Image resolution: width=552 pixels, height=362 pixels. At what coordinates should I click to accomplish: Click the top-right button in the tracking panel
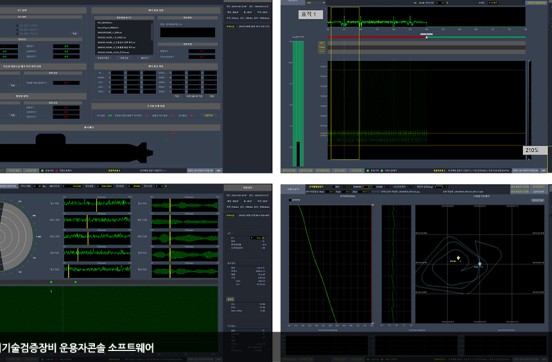[x=538, y=187]
